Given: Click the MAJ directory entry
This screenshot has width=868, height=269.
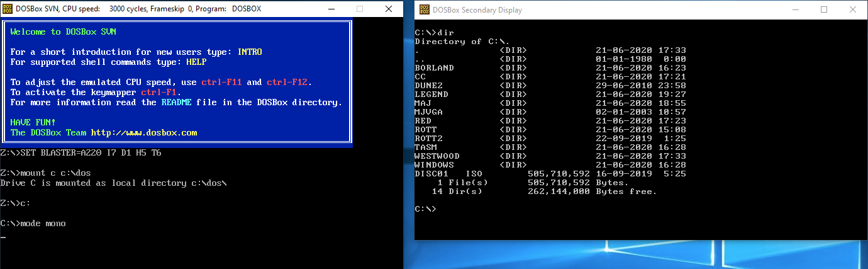Looking at the screenshot, I should click(x=550, y=103).
